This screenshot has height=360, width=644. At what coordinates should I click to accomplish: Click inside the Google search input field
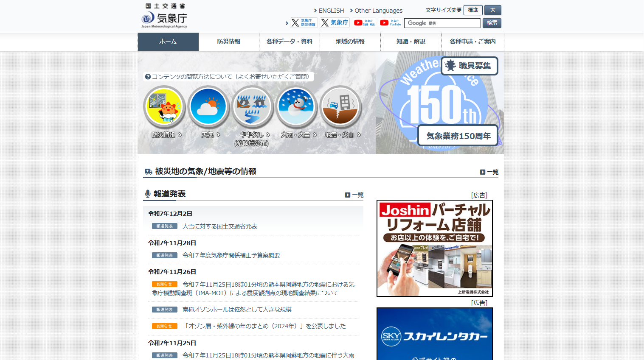click(442, 23)
